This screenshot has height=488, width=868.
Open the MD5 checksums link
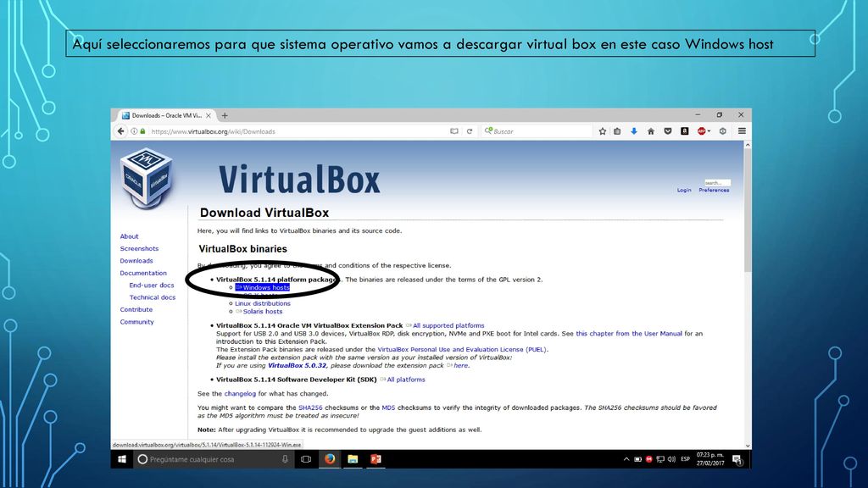[x=388, y=408]
